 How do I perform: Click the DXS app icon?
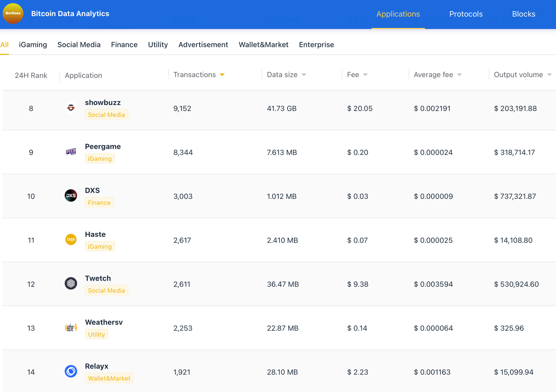point(71,196)
